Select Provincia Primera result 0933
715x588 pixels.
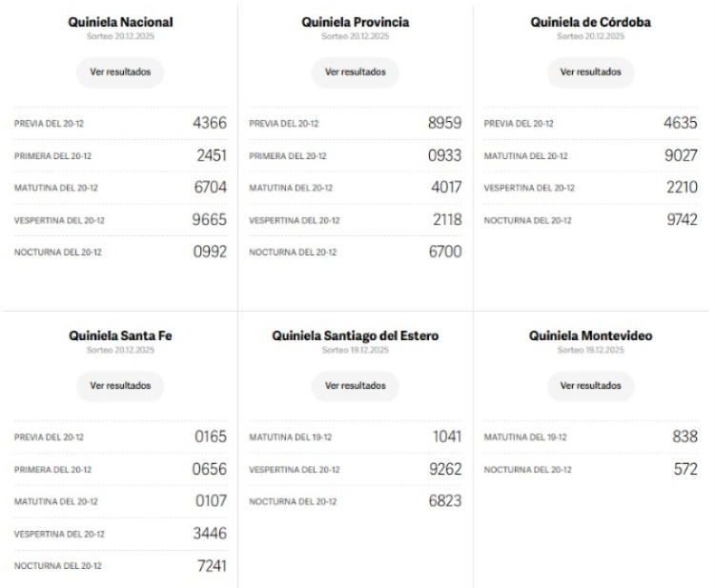click(445, 155)
